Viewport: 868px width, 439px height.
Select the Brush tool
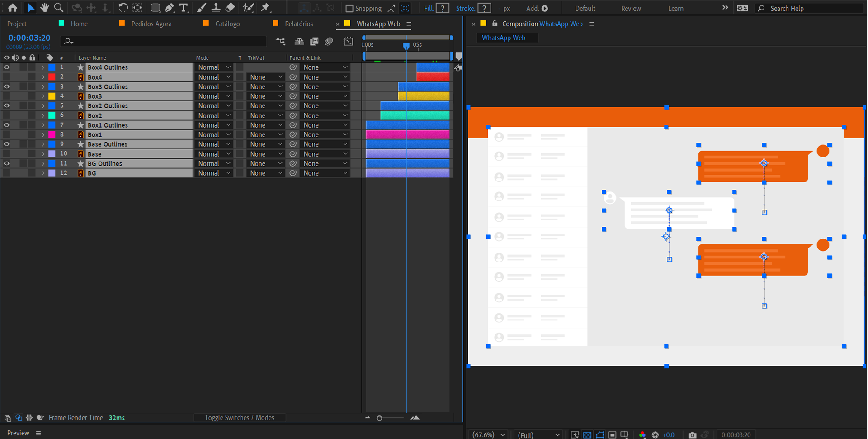(x=202, y=8)
